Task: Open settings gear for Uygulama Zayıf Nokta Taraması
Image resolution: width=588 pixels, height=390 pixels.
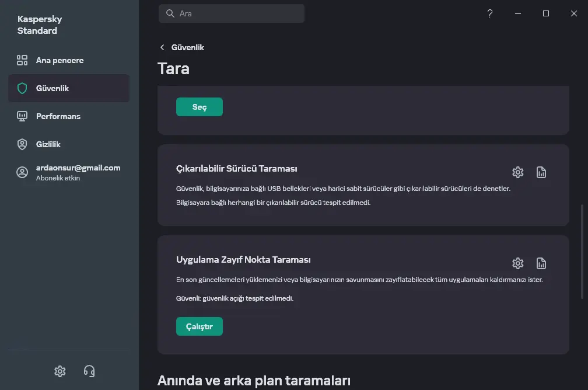Action: pyautogui.click(x=517, y=263)
